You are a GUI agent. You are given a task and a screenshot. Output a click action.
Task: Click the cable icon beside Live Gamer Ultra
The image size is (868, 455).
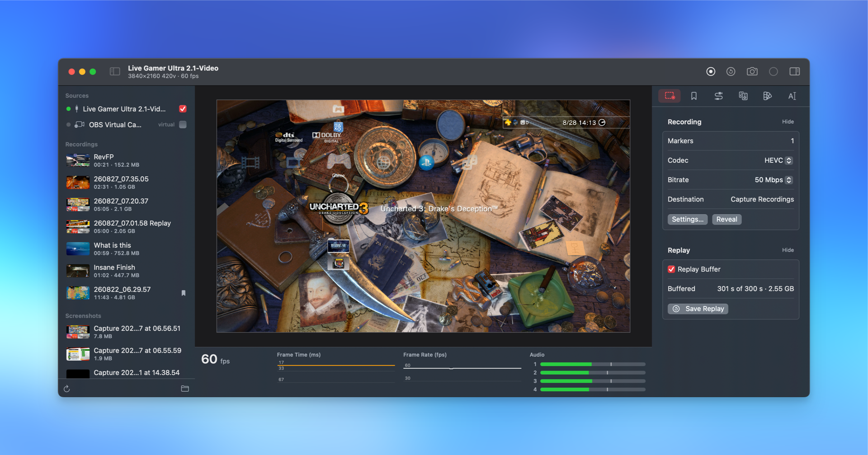point(77,109)
